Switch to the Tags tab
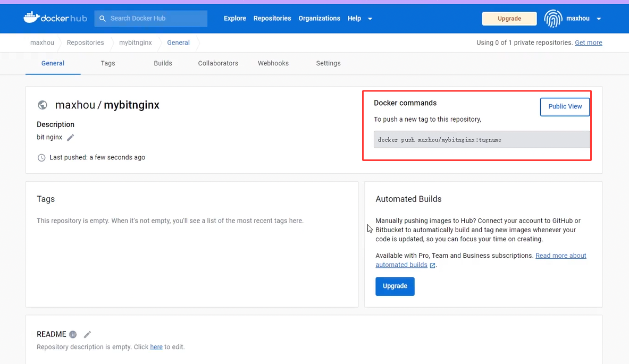This screenshot has height=364, width=629. [108, 63]
